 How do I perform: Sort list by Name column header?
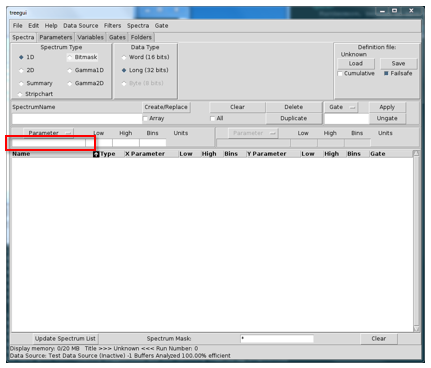52,154
